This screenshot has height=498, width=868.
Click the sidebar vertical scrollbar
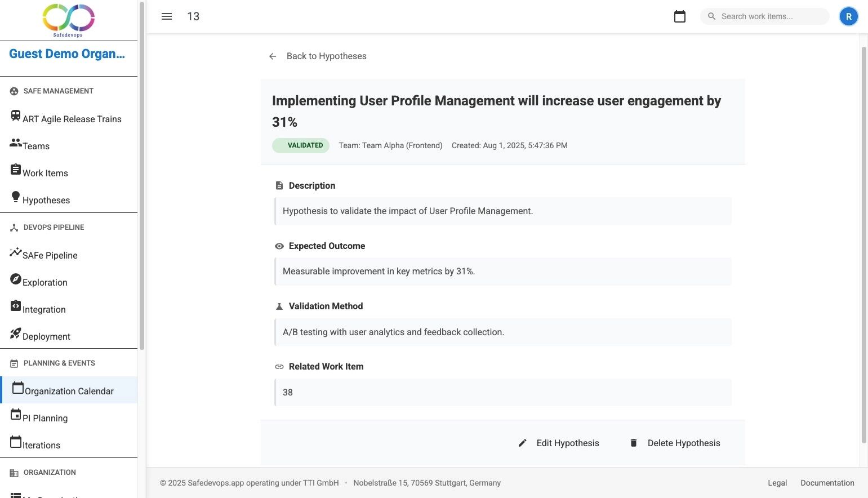[142, 175]
